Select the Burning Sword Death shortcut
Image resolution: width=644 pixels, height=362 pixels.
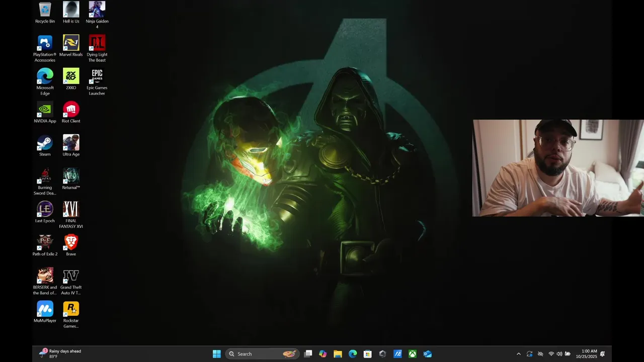[x=45, y=182]
